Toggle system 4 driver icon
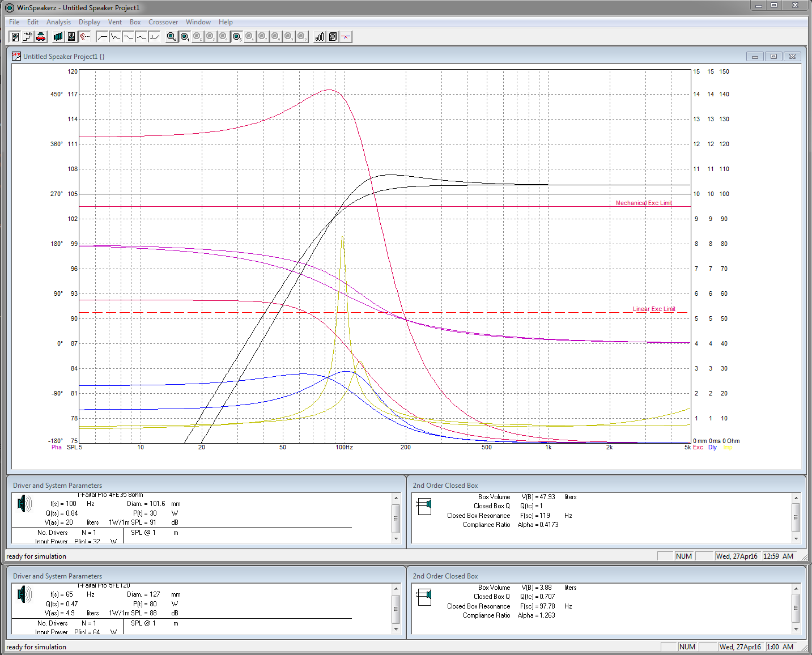 tap(224, 37)
